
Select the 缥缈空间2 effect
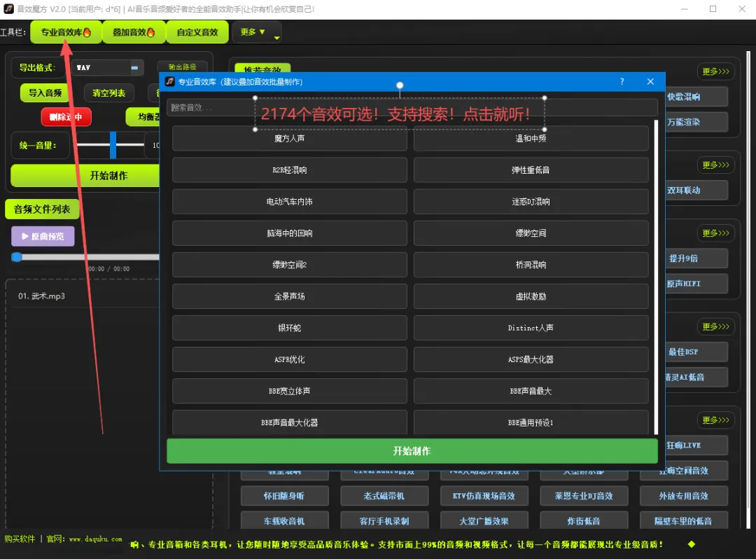click(289, 265)
